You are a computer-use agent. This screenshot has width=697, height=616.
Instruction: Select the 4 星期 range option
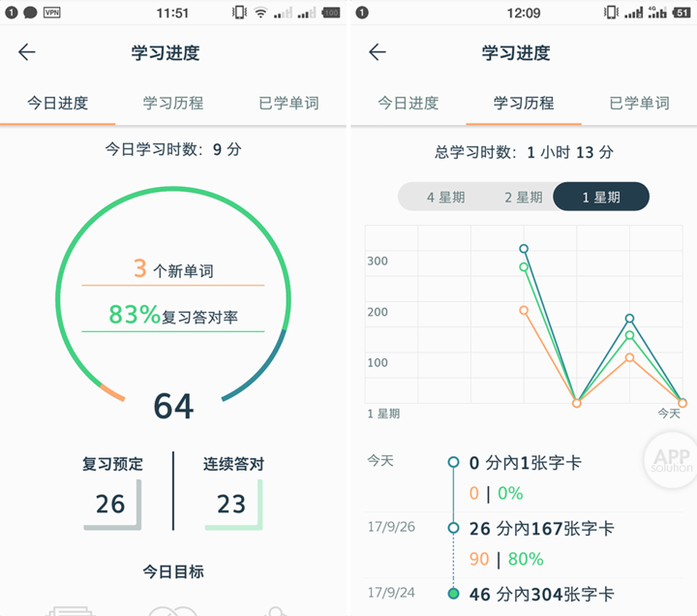[x=446, y=197]
